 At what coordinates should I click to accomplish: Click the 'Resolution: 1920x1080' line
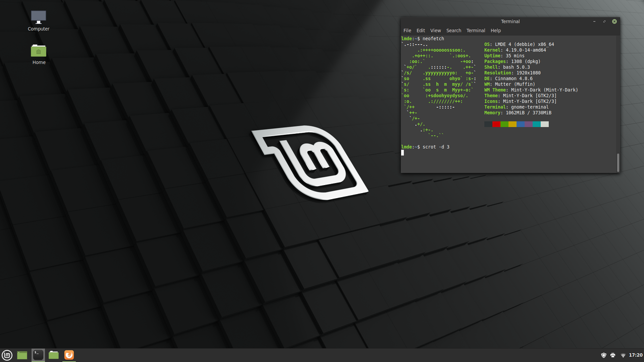pyautogui.click(x=512, y=73)
